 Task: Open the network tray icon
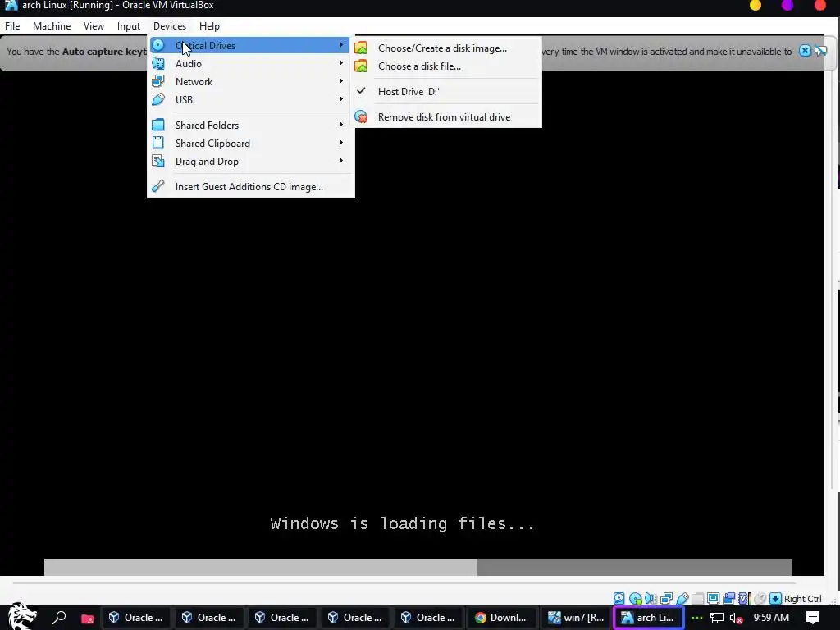coord(717,619)
